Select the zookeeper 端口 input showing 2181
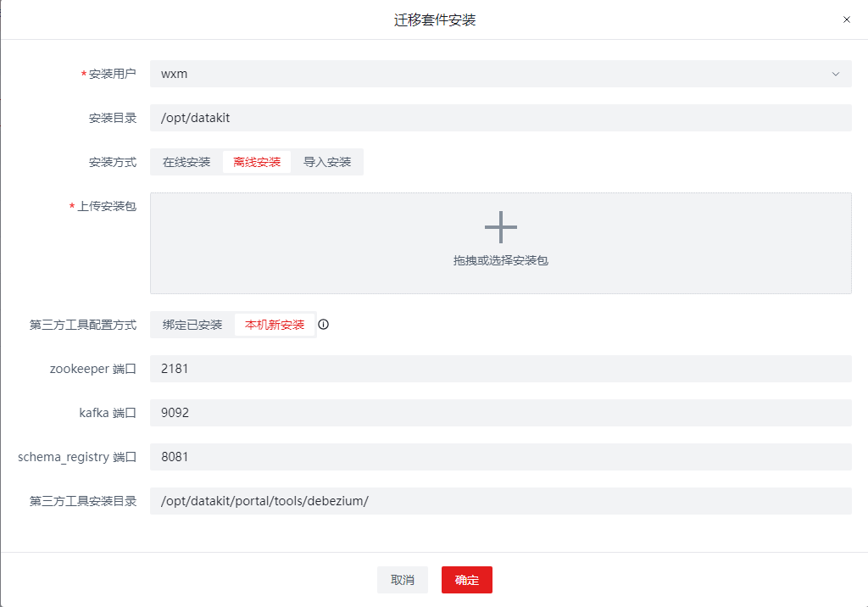The width and height of the screenshot is (868, 607). 500,369
